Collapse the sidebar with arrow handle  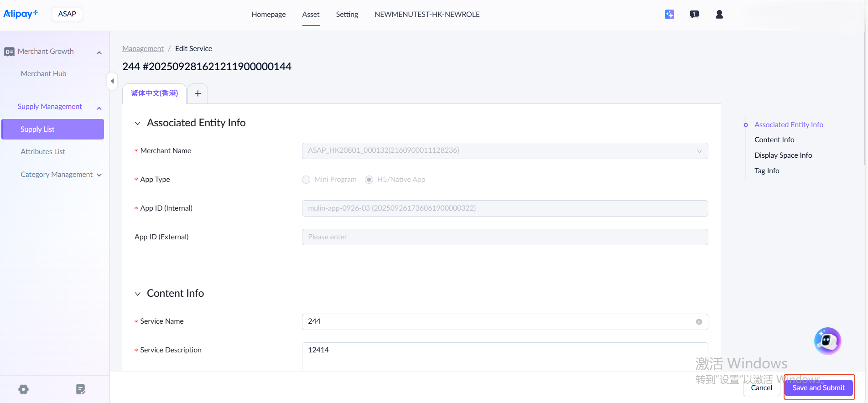tap(112, 81)
